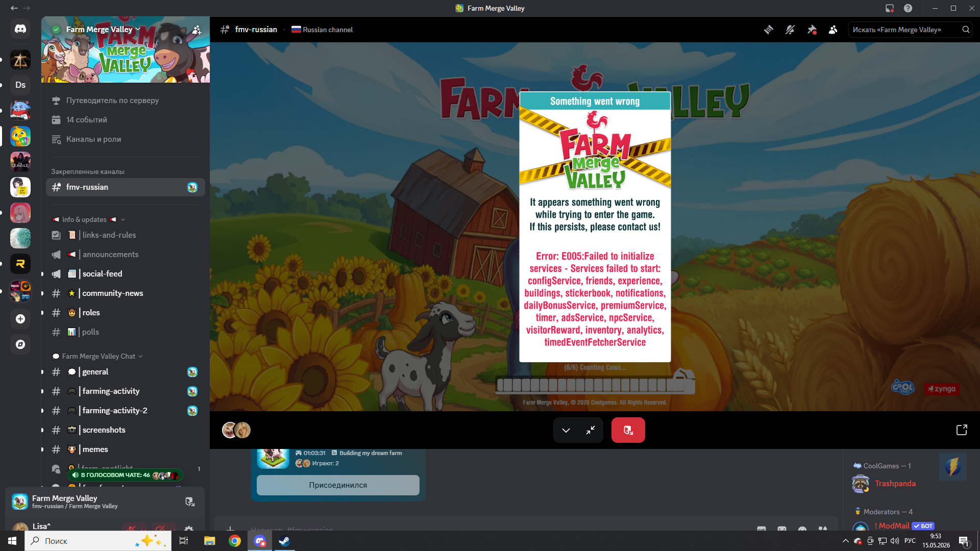The image size is (980, 551).
Task: Open File Explorer from taskbar
Action: point(210,541)
